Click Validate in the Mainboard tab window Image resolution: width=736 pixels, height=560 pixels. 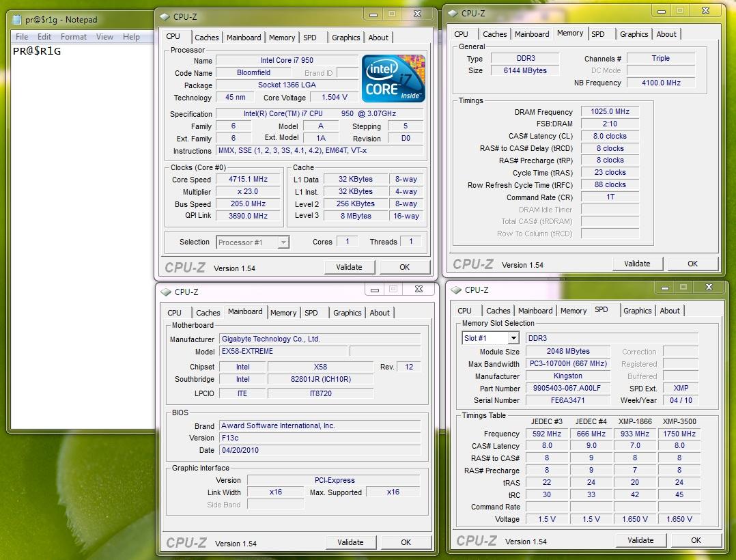(x=351, y=542)
